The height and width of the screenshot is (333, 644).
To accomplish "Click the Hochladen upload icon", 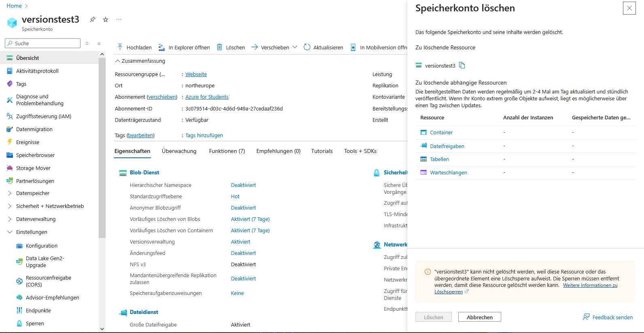I will [120, 47].
